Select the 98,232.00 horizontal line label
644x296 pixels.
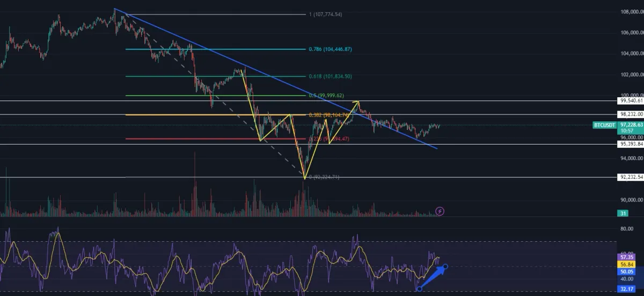pyautogui.click(x=630, y=114)
